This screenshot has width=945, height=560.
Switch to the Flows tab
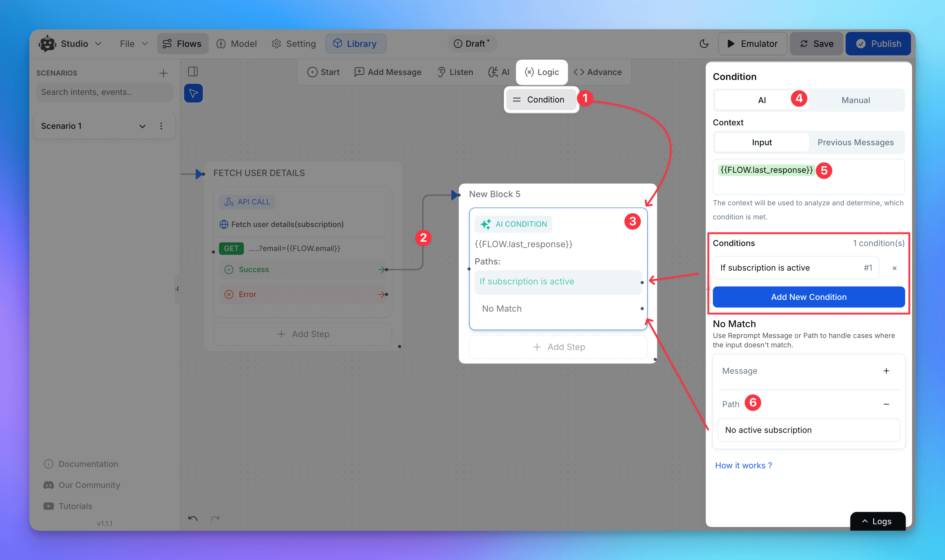182,44
